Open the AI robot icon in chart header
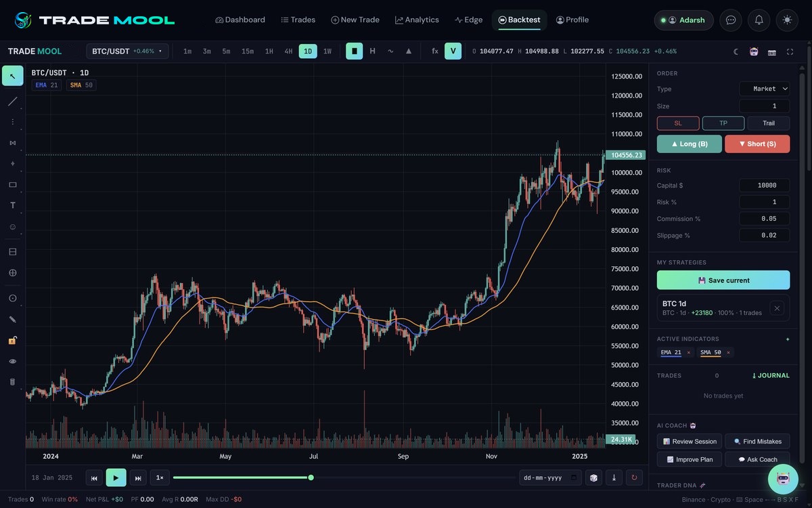This screenshot has height=508, width=812. pos(754,51)
